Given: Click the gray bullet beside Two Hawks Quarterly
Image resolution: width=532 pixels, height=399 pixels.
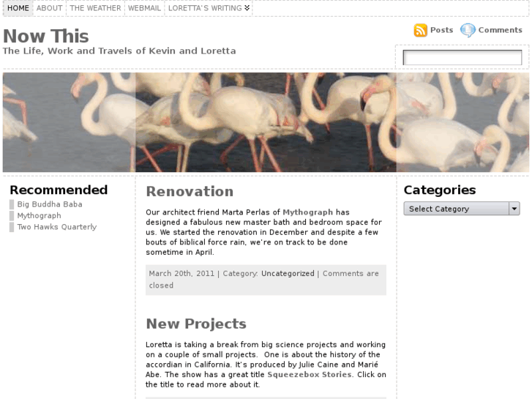Looking at the screenshot, I should (12, 227).
